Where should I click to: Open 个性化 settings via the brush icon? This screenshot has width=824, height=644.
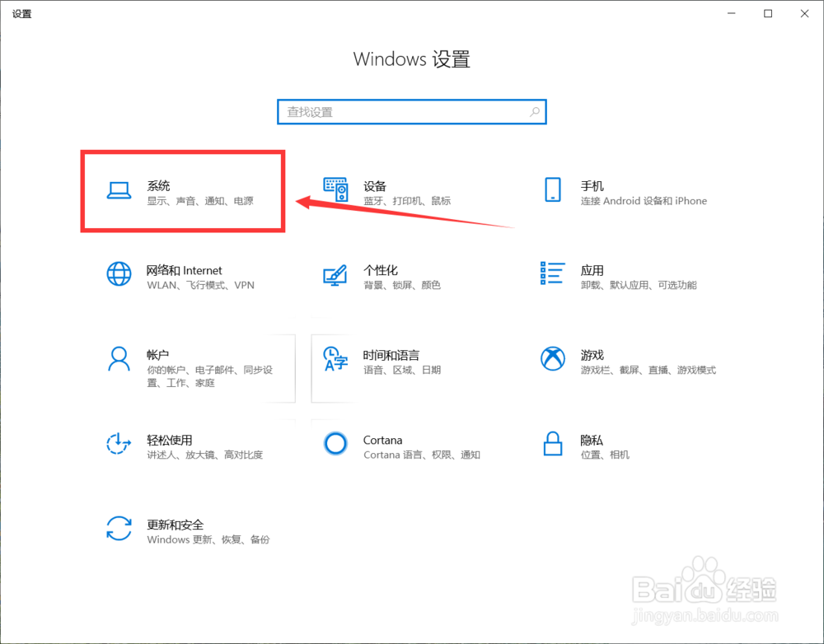[x=335, y=274]
